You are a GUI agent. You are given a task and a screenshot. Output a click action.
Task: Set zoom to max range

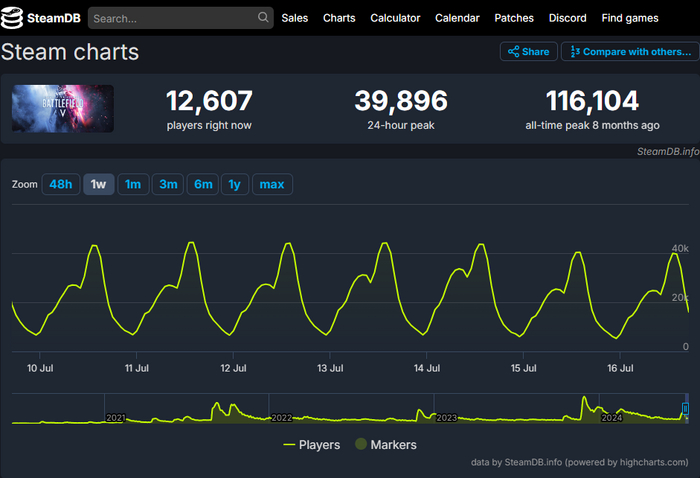click(x=272, y=184)
